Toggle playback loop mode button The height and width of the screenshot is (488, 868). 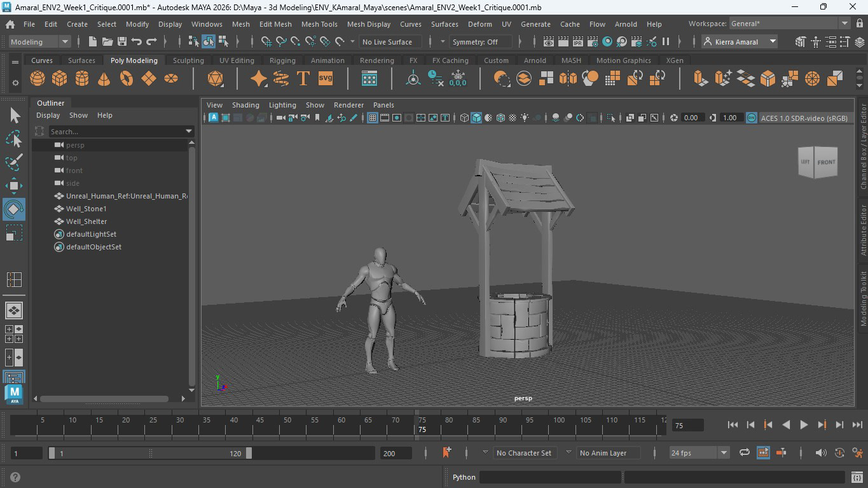pos(744,453)
